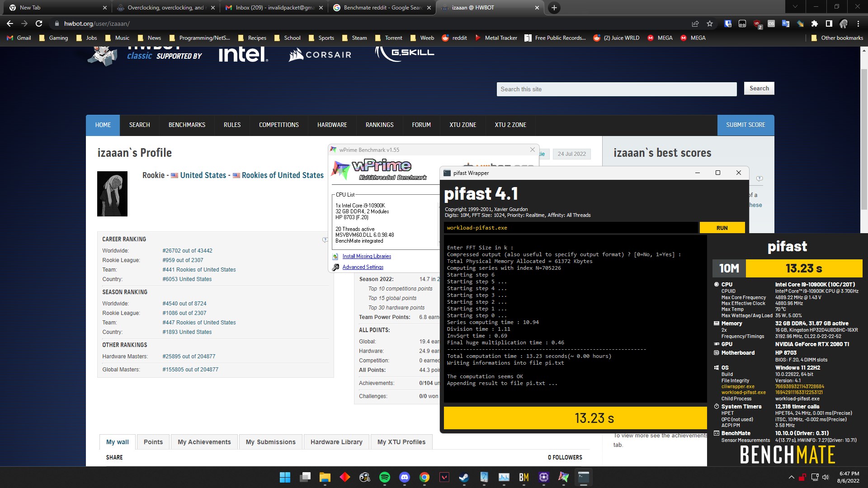Viewport: 868px width, 488px height.
Task: Open the XTU 2 ZONE menu item
Action: point(510,125)
